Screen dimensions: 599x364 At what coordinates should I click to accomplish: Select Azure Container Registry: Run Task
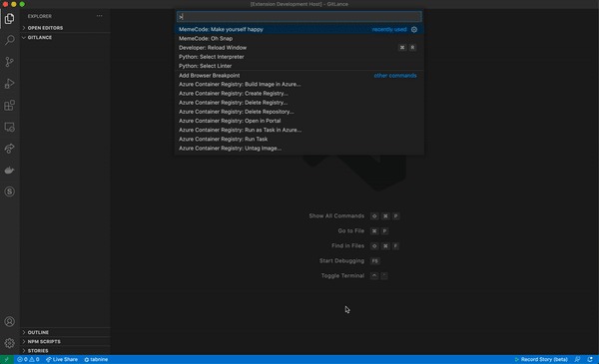299,140
